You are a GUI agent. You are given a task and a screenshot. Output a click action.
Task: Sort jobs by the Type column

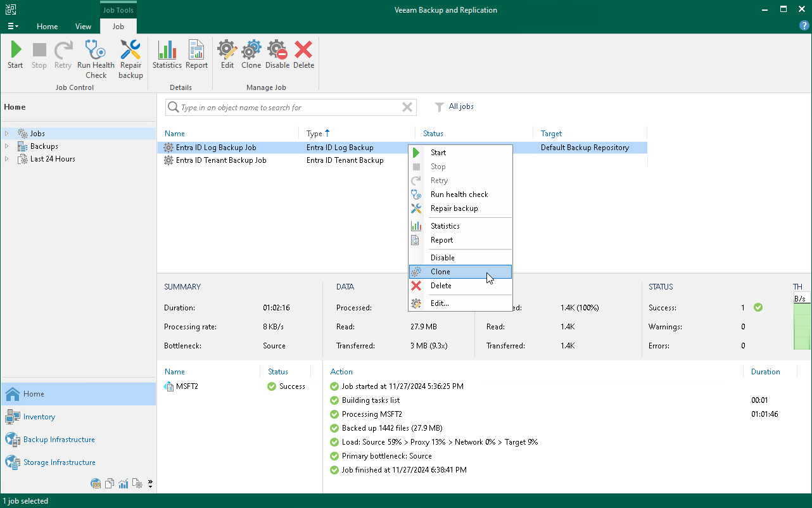357,134
